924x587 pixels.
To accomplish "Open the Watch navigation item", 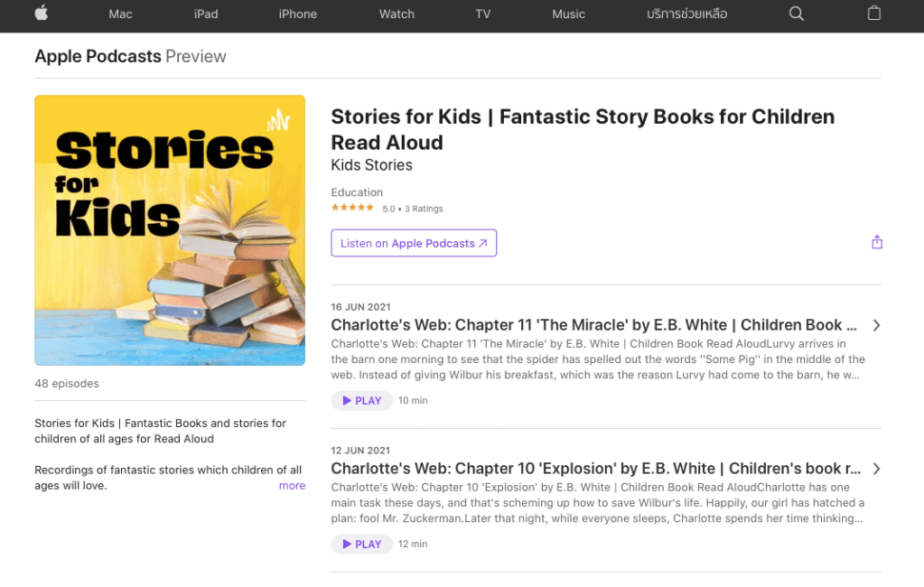I will coord(397,14).
